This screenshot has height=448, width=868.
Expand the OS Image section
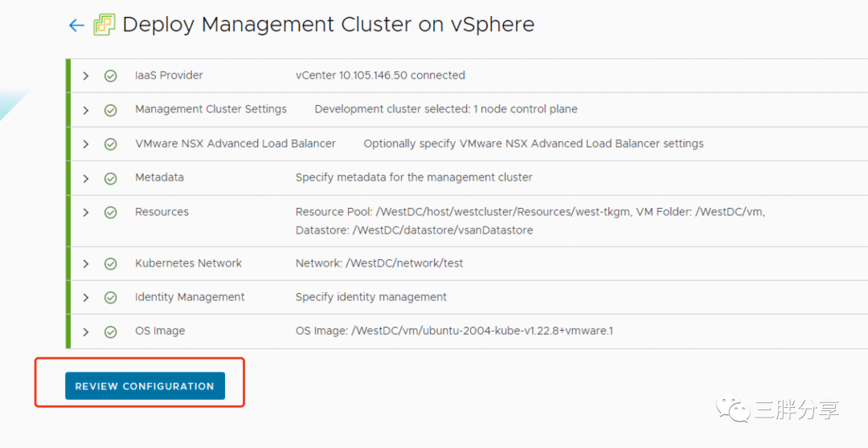click(x=86, y=332)
